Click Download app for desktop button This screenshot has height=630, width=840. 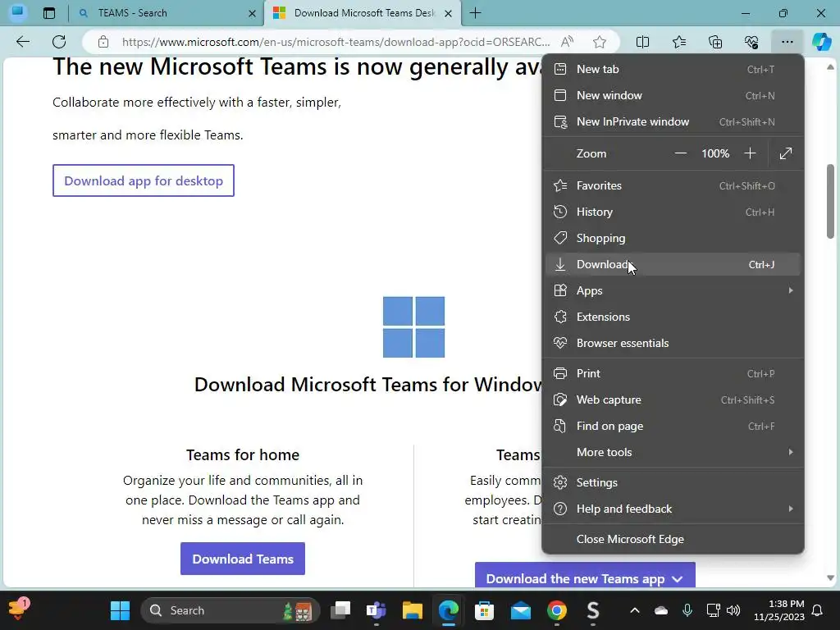click(x=144, y=180)
